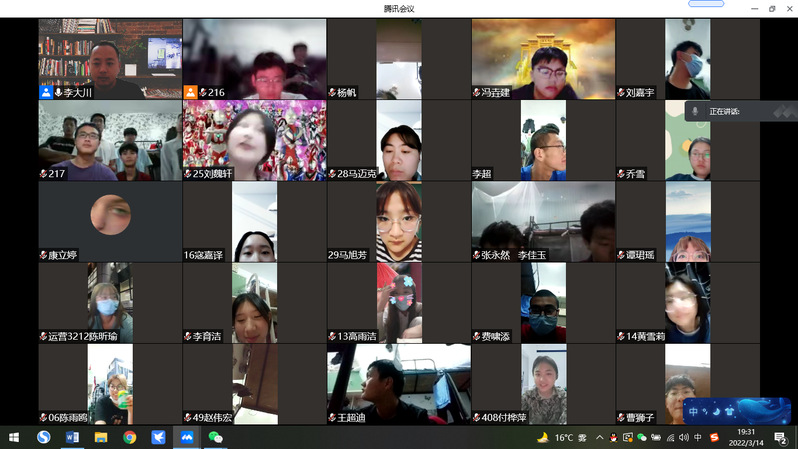798x449 pixels.
Task: Toggle the mic icon beside 杨帆
Action: coord(332,92)
